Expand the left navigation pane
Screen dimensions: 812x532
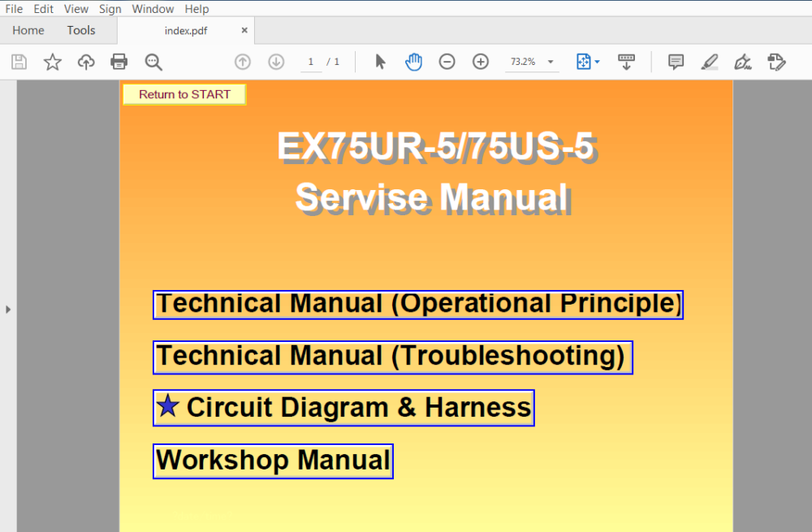click(x=8, y=309)
